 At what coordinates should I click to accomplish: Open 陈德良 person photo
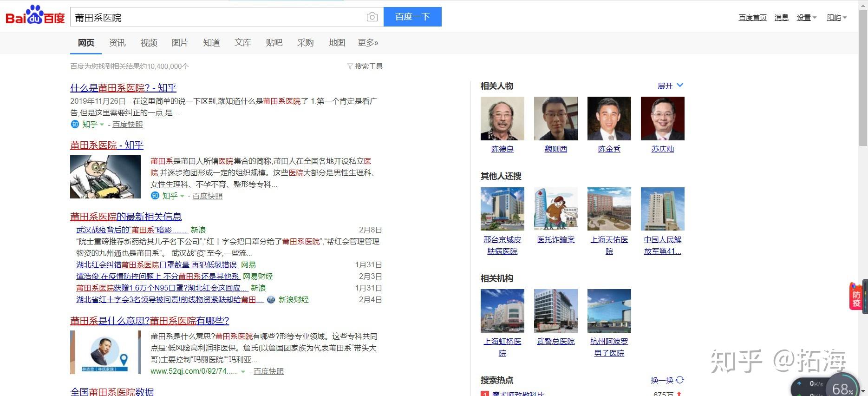(503, 119)
